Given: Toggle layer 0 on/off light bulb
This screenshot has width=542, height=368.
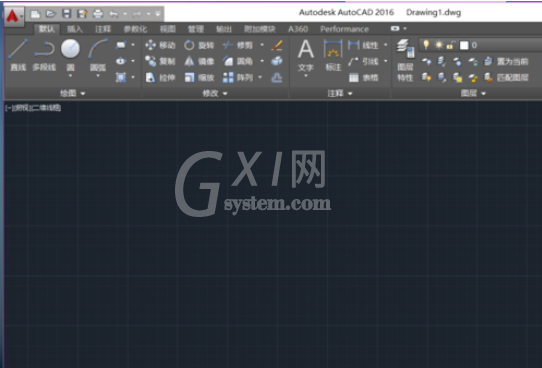Looking at the screenshot, I should coord(426,45).
